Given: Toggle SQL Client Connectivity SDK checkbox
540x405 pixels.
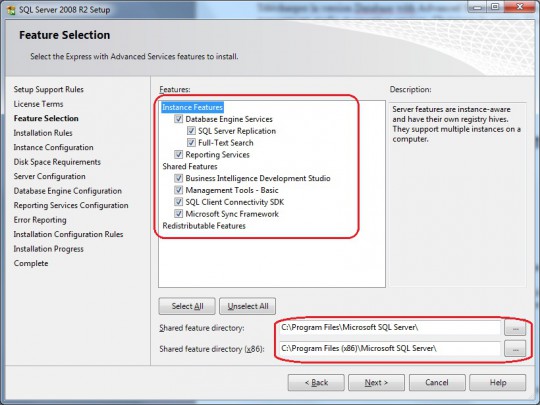Looking at the screenshot, I should click(x=178, y=202).
